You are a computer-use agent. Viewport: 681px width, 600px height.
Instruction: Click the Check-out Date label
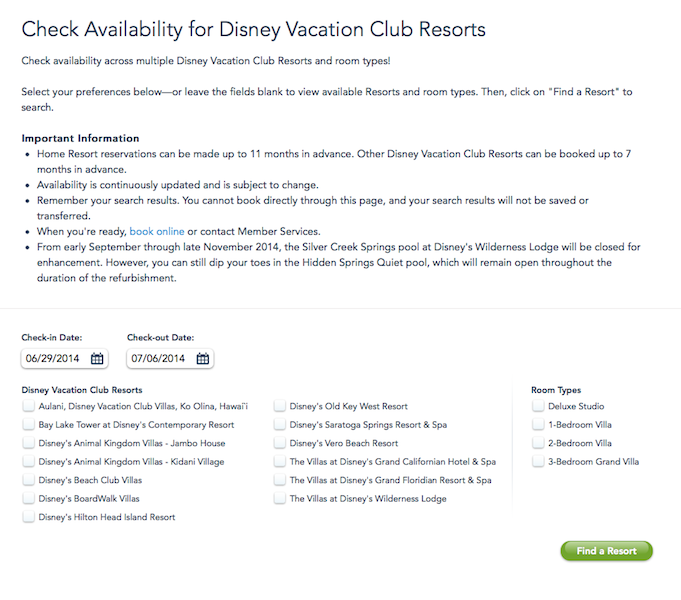tap(161, 338)
